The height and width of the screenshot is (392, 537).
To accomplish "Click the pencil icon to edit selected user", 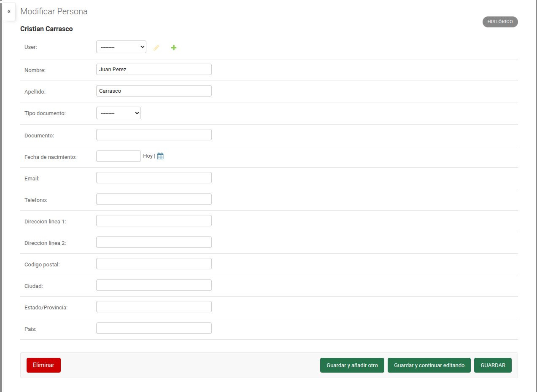I will [x=157, y=47].
